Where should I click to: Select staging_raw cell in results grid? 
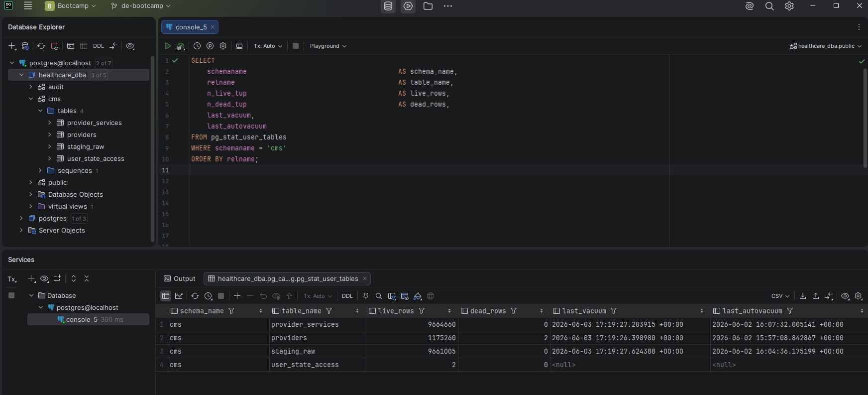(318, 351)
